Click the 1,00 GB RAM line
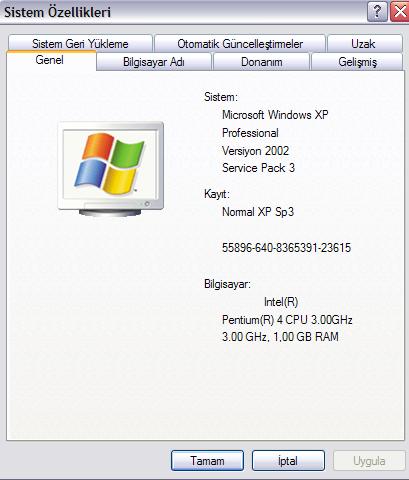The height and width of the screenshot is (480, 409). (x=280, y=337)
